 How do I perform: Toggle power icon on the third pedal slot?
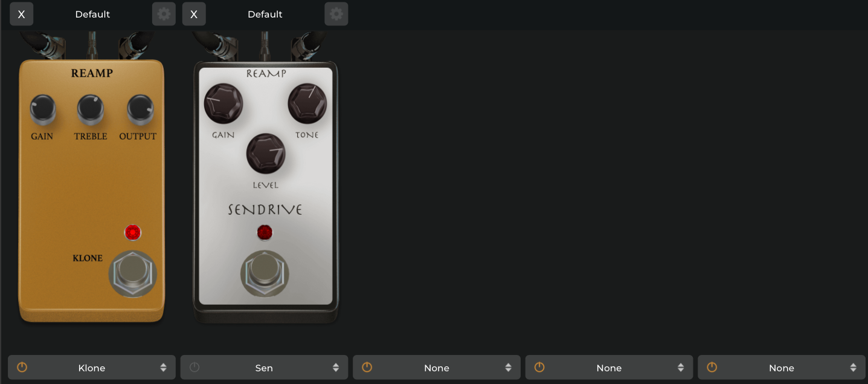coord(367,367)
